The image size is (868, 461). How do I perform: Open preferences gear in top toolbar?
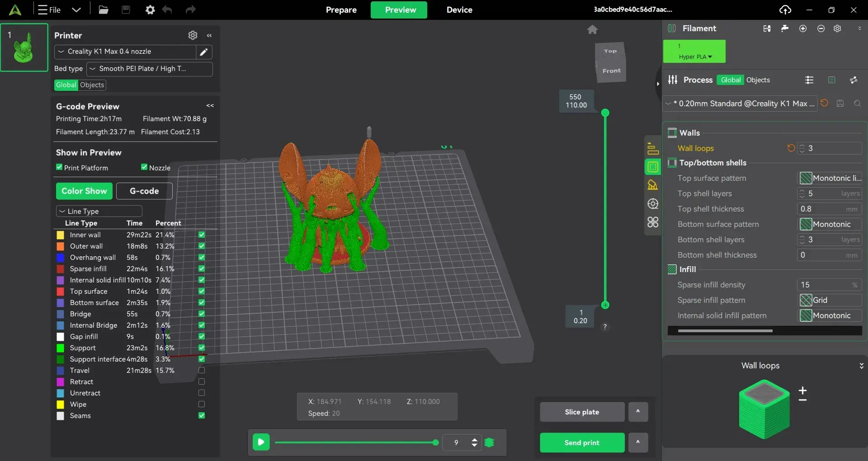[150, 9]
